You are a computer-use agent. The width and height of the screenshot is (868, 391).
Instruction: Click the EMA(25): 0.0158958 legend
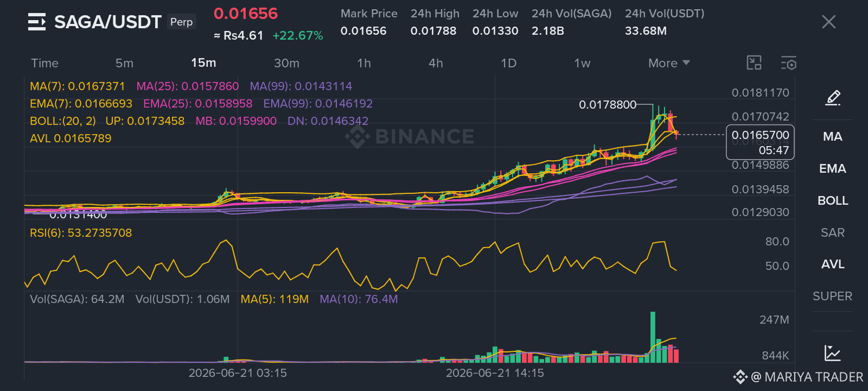(198, 104)
